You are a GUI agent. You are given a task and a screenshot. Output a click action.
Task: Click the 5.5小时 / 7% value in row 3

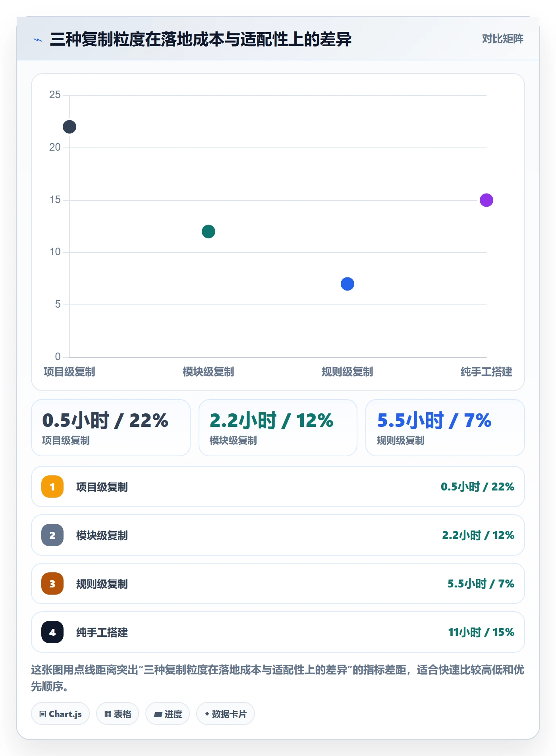coord(481,584)
